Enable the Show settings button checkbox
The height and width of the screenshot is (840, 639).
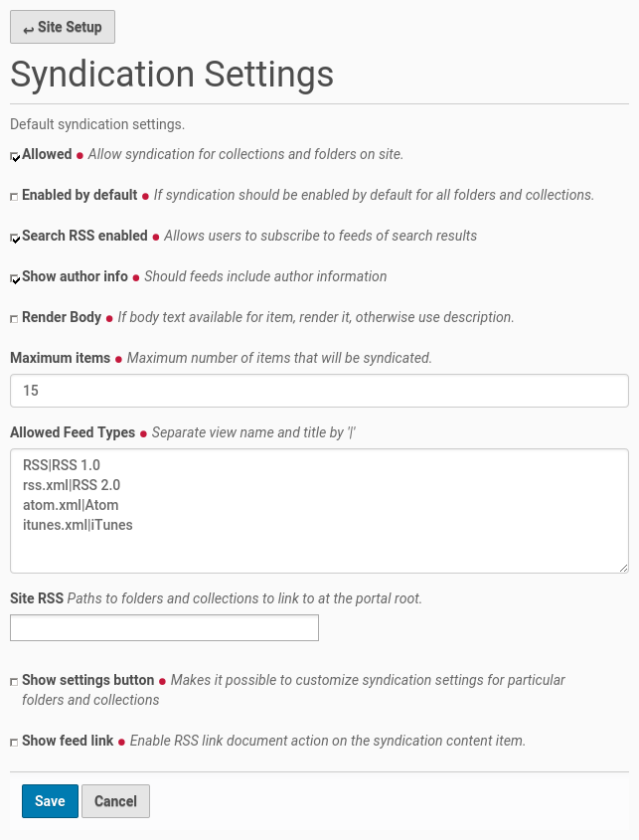tap(14, 682)
